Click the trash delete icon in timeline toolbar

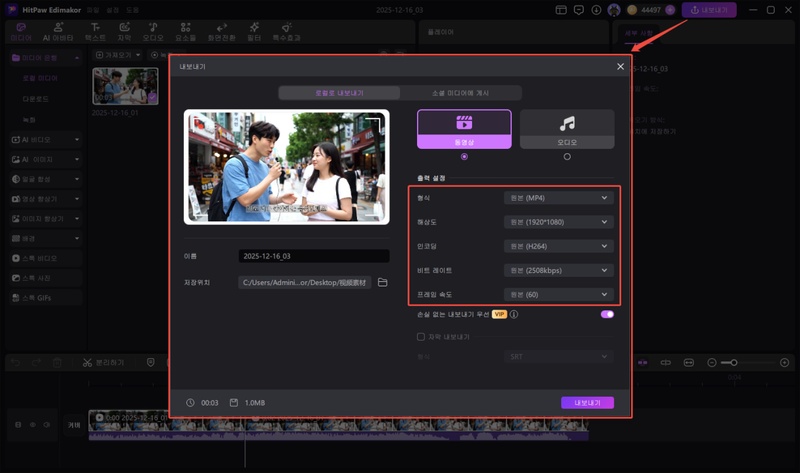pyautogui.click(x=57, y=363)
